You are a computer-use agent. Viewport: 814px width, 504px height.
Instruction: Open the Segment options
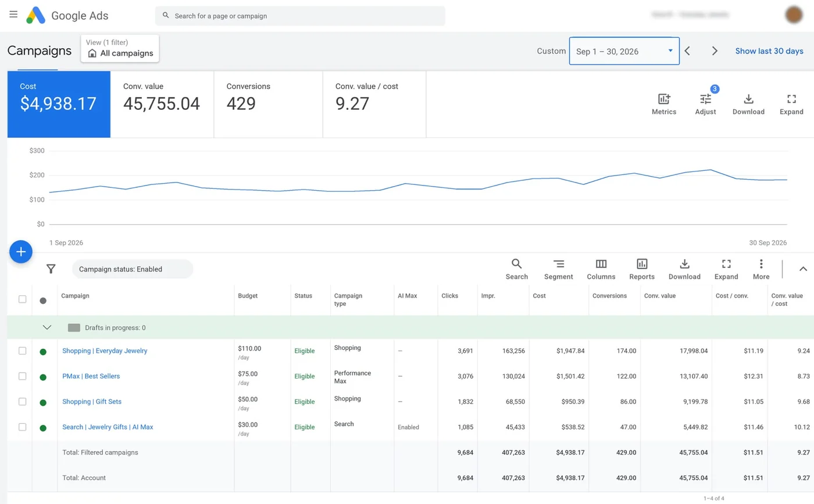(x=559, y=269)
